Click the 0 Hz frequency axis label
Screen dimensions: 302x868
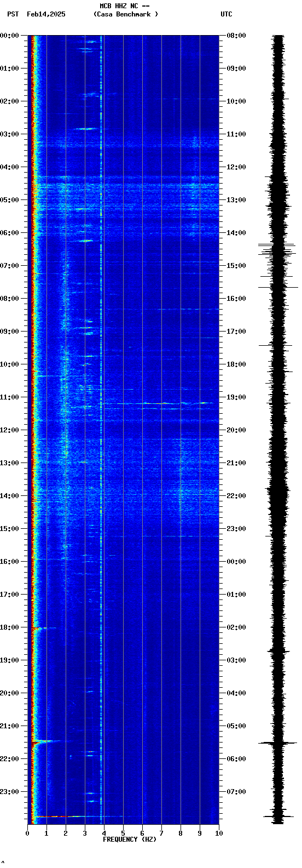pyautogui.click(x=27, y=833)
